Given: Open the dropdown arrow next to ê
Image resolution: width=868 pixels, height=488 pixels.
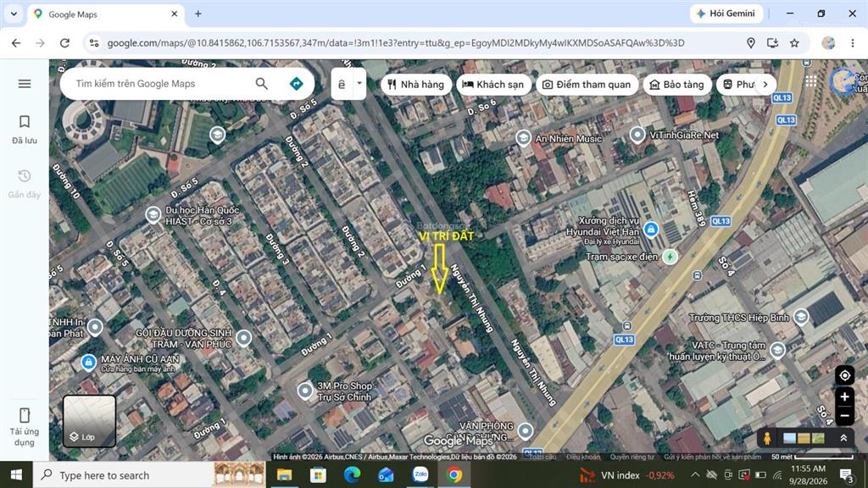Looking at the screenshot, I should [x=359, y=84].
